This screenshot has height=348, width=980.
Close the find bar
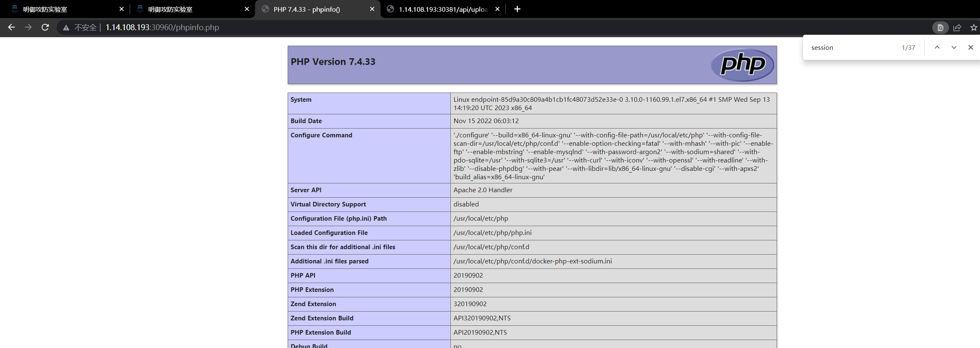pyautogui.click(x=971, y=47)
